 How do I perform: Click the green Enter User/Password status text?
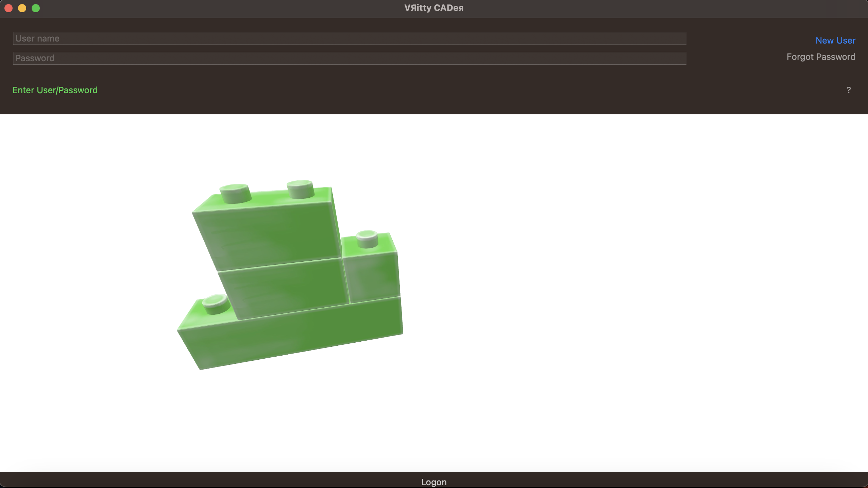[55, 90]
